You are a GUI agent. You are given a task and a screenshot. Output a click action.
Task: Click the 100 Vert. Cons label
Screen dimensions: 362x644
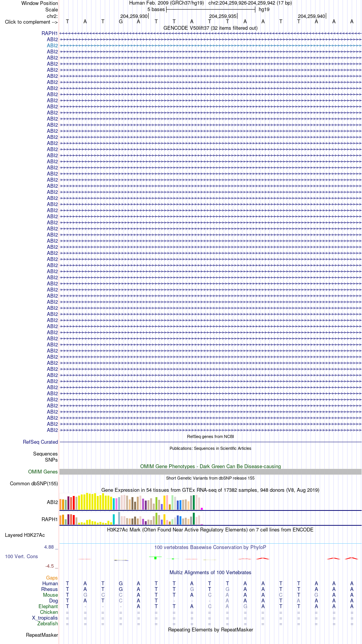(21, 556)
